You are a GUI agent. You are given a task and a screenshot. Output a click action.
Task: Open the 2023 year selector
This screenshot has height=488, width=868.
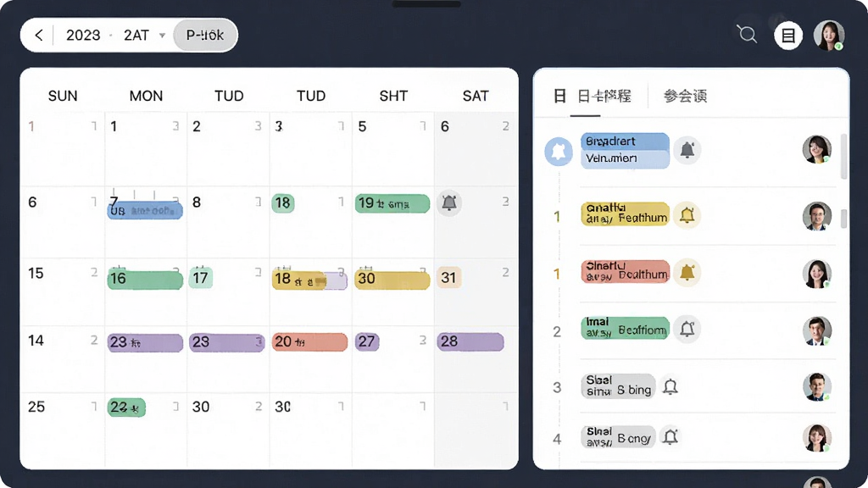tap(83, 36)
